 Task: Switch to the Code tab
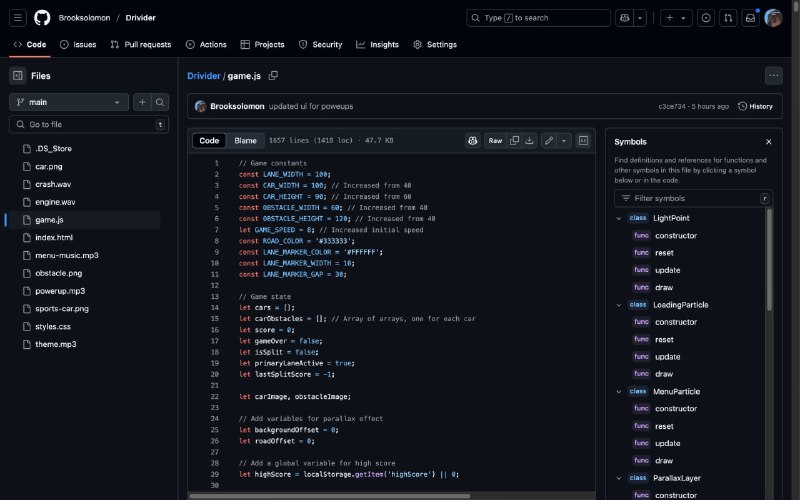click(x=30, y=44)
